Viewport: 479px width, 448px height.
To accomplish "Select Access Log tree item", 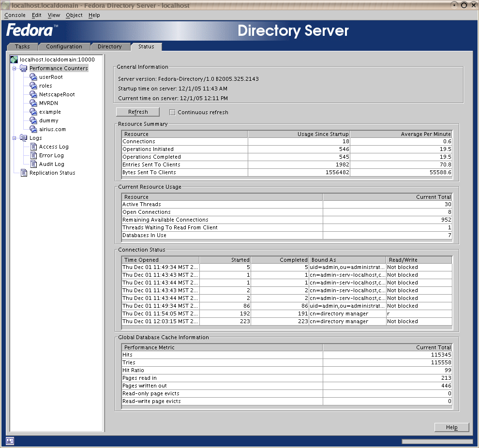I will (x=54, y=147).
